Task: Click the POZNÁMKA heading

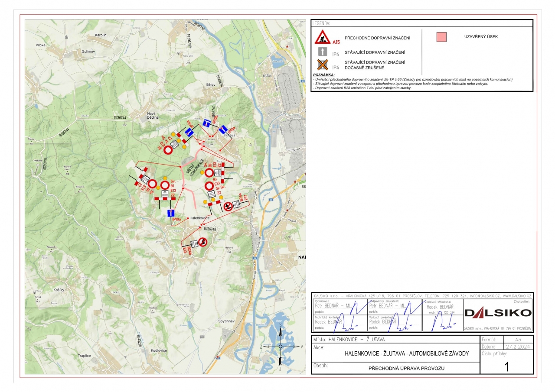Action: pyautogui.click(x=323, y=75)
